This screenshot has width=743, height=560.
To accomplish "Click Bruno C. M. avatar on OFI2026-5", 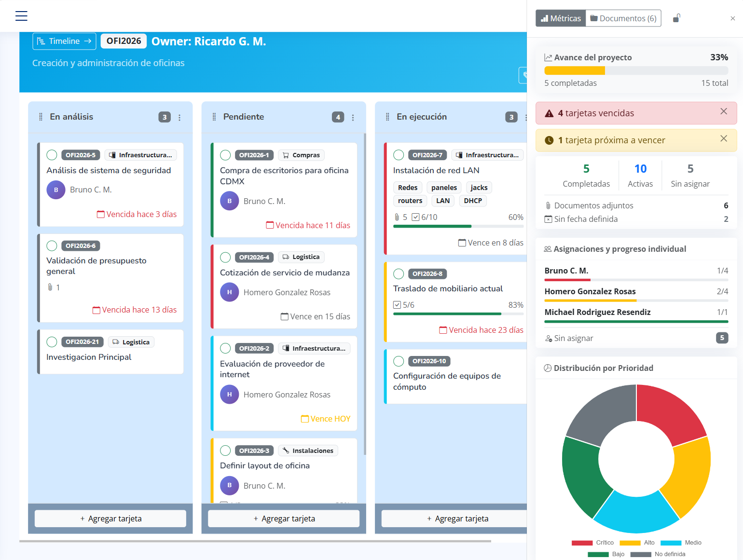I will [56, 190].
